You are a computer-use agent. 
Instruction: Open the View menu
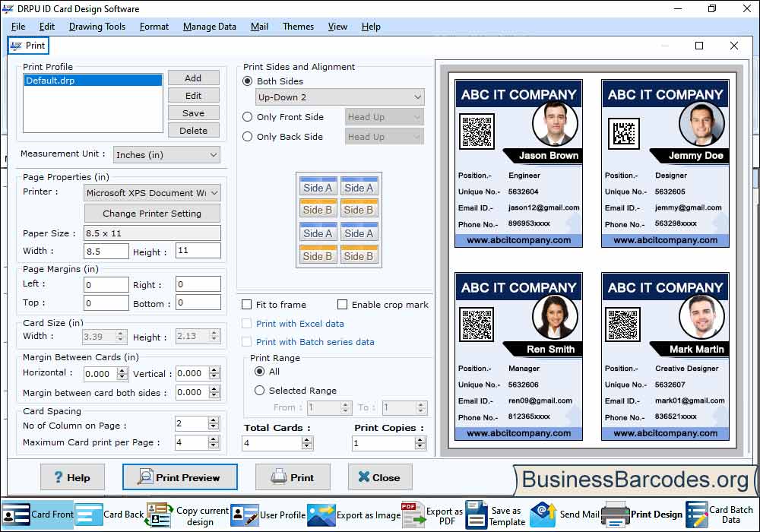[x=337, y=27]
